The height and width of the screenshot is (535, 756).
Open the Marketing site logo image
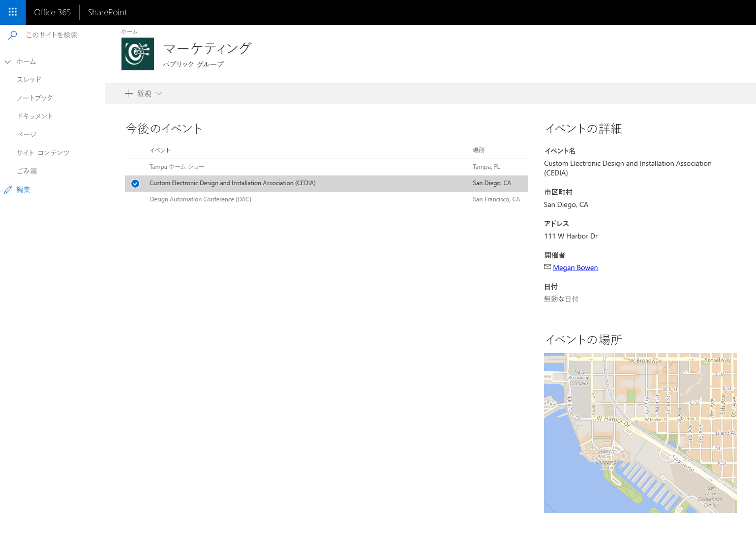tap(138, 54)
